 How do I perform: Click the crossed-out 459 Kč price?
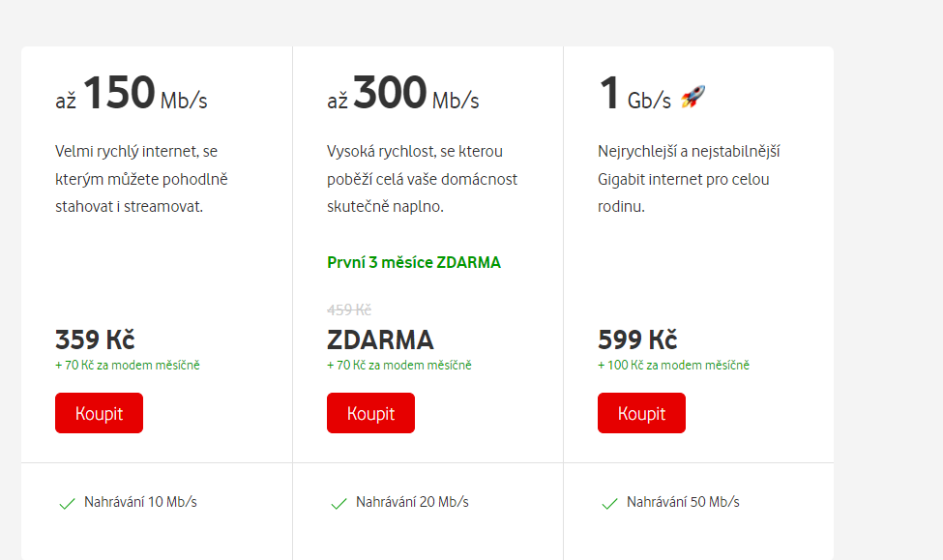[349, 309]
